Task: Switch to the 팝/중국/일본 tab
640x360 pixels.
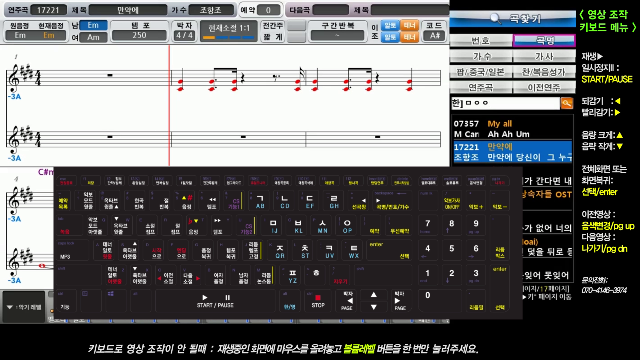Action: 481,72
